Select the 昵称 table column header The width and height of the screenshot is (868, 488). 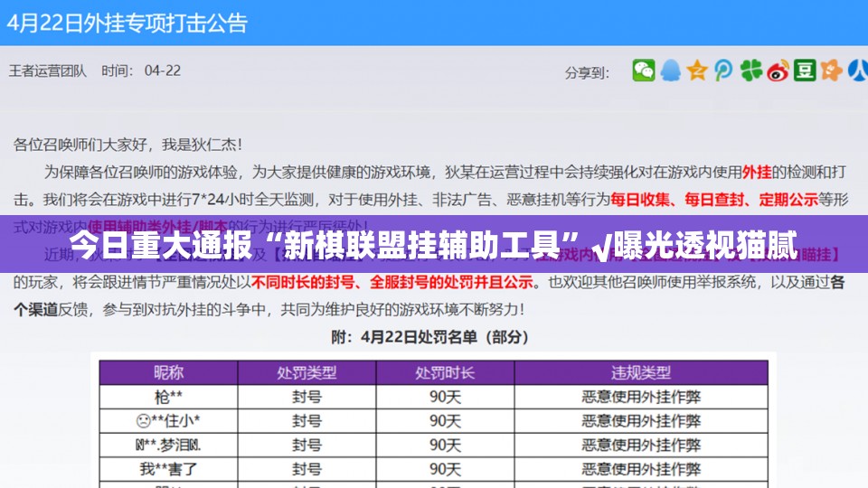click(168, 372)
